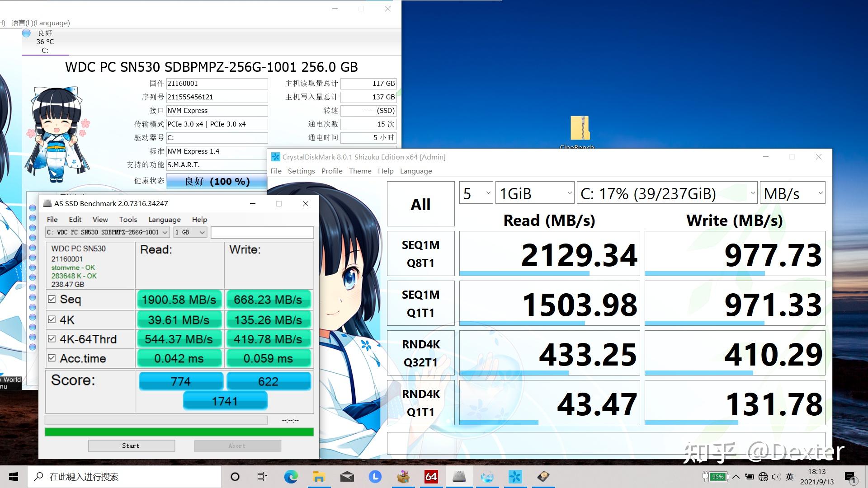Viewport: 868px width, 488px height.
Task: Open File Explorer from the taskbar
Action: pyautogui.click(x=319, y=477)
